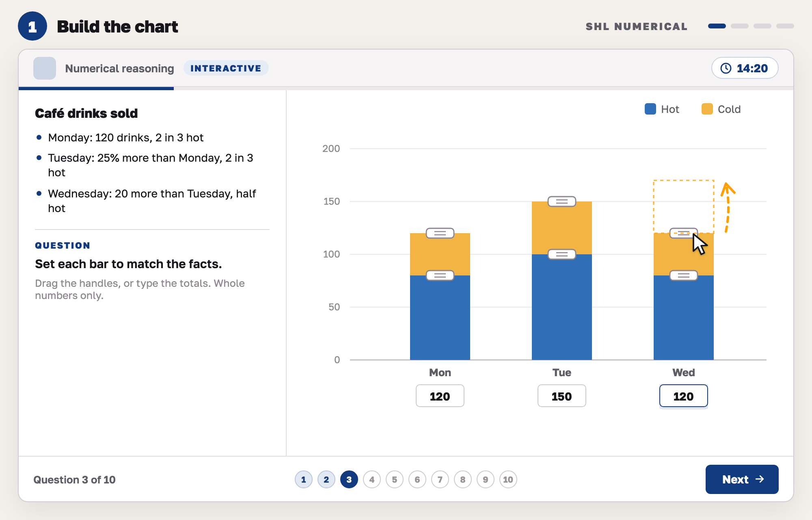Grab Wednesday's hot/cold split handle
812x520 pixels.
tap(684, 275)
